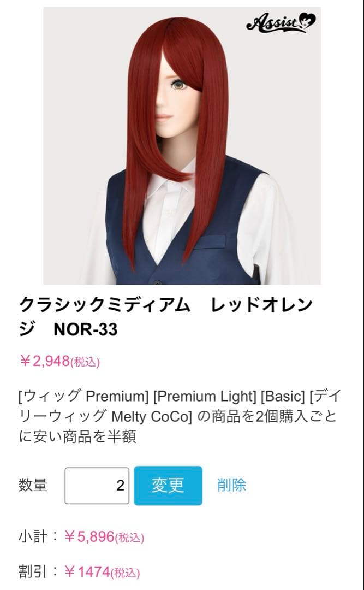Image resolution: width=364 pixels, height=590 pixels.
Task: Click the 小計 subtotal label
Action: (33, 536)
